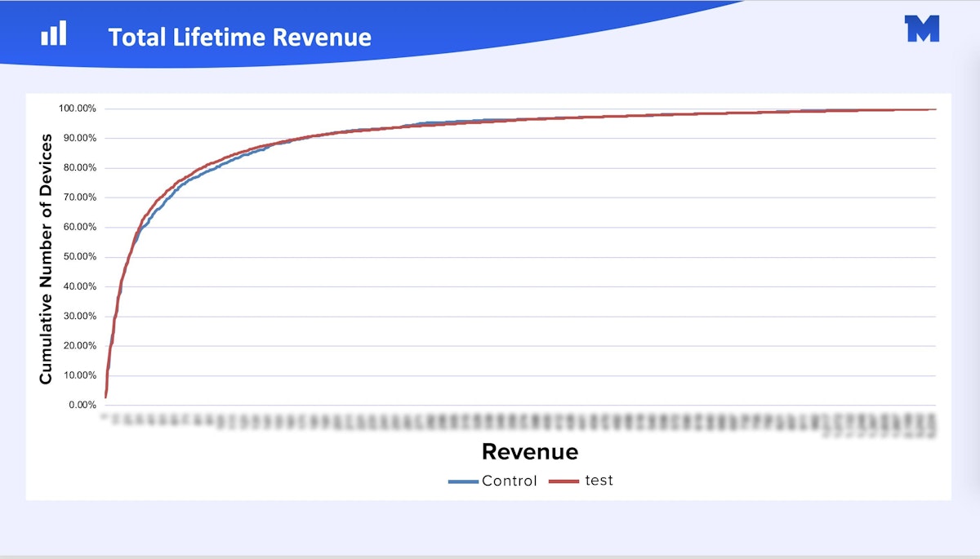This screenshot has height=559, width=980.
Task: Click the 50.00% gridline on the chart
Action: point(490,256)
